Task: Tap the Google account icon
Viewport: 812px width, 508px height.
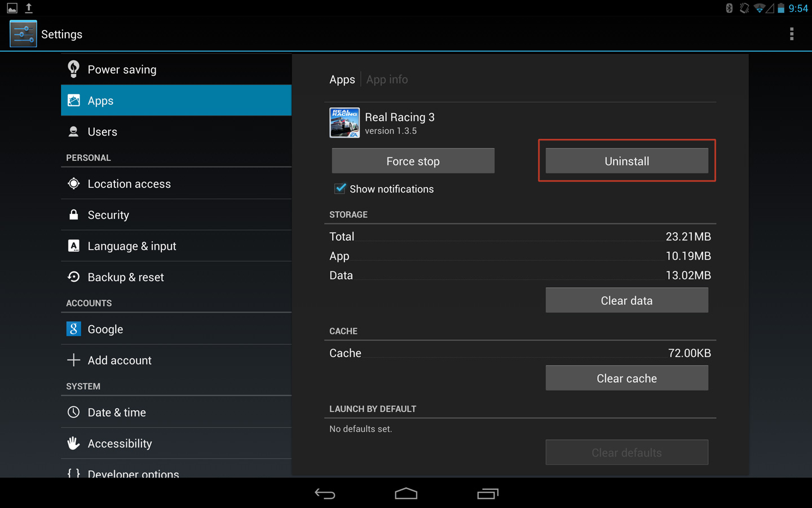Action: click(73, 329)
